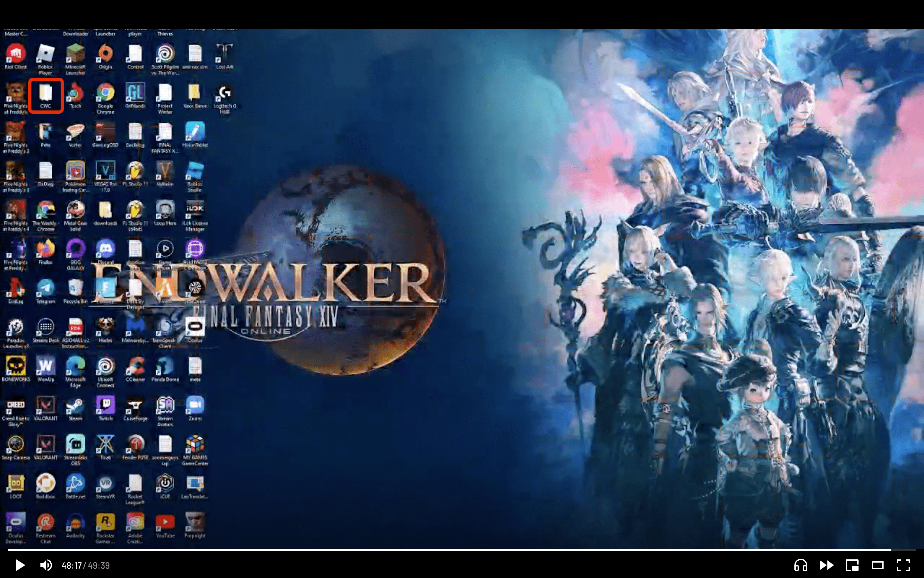Open the Five Nights at Freddy's 2 icon
Image resolution: width=924 pixels, height=578 pixels.
click(x=16, y=138)
